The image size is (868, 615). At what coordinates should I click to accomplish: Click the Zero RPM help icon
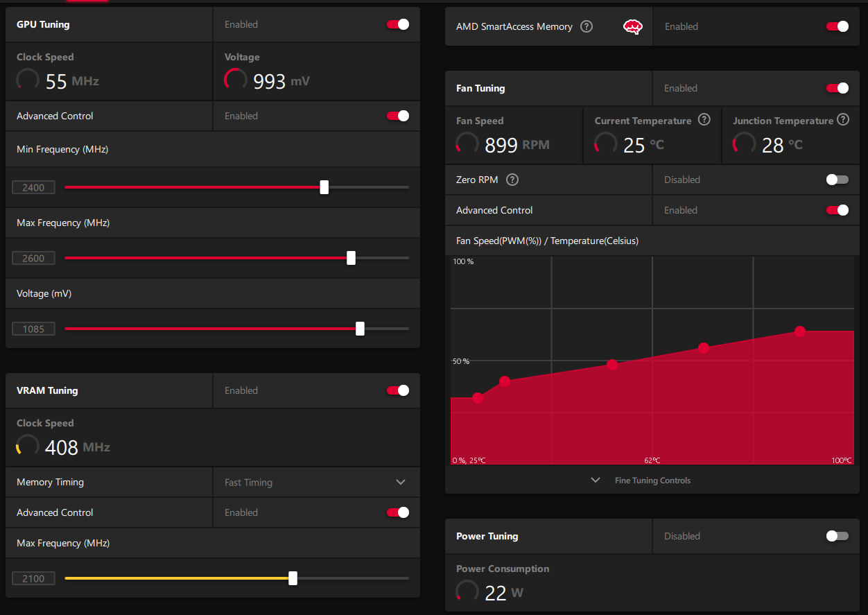tap(512, 180)
